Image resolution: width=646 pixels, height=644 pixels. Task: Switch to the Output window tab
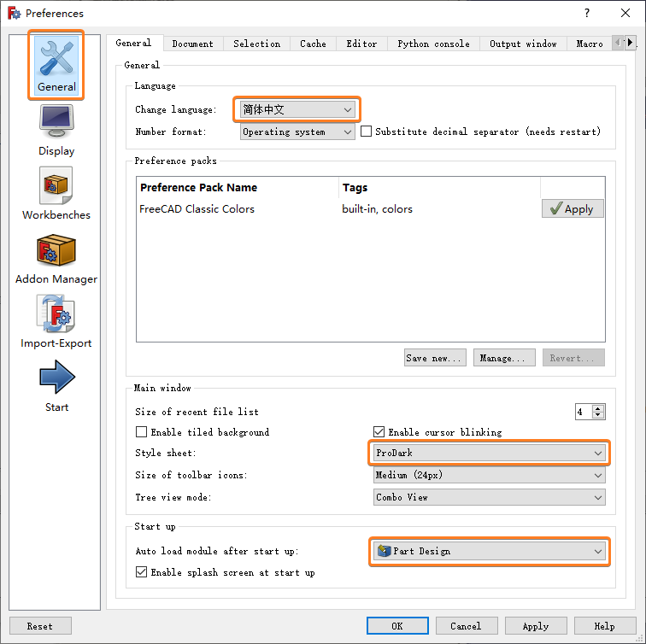point(523,44)
